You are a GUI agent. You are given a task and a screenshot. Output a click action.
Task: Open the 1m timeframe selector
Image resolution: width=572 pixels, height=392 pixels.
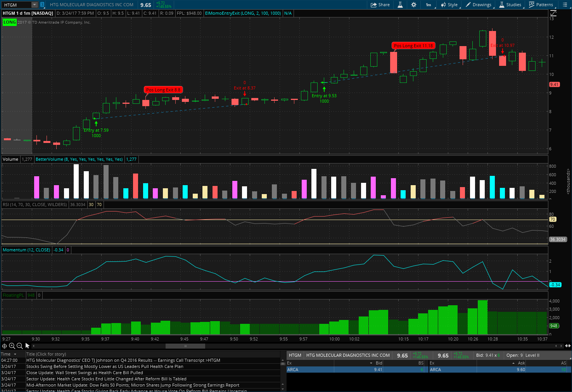429,5
